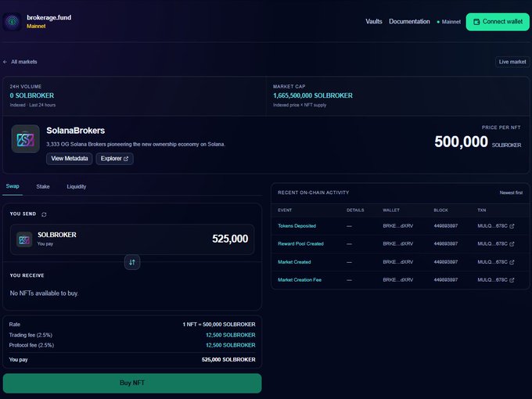Click the 525,000 send amount field
Viewport: 532px width, 399px height.
pyautogui.click(x=230, y=239)
